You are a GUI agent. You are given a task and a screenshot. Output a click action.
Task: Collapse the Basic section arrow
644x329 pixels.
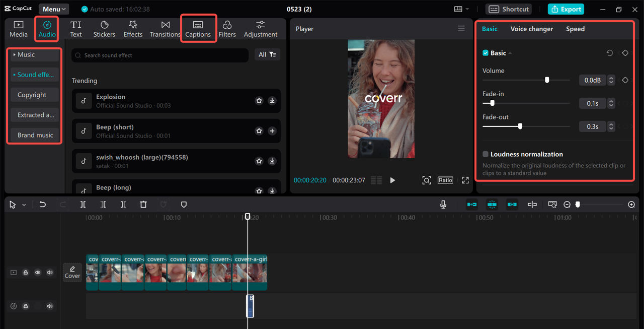pos(510,53)
